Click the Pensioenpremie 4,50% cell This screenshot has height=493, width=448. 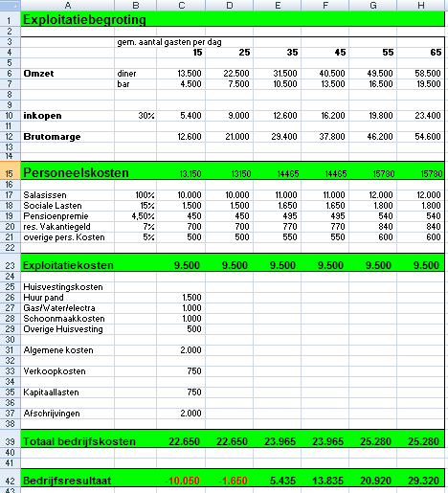[136, 215]
